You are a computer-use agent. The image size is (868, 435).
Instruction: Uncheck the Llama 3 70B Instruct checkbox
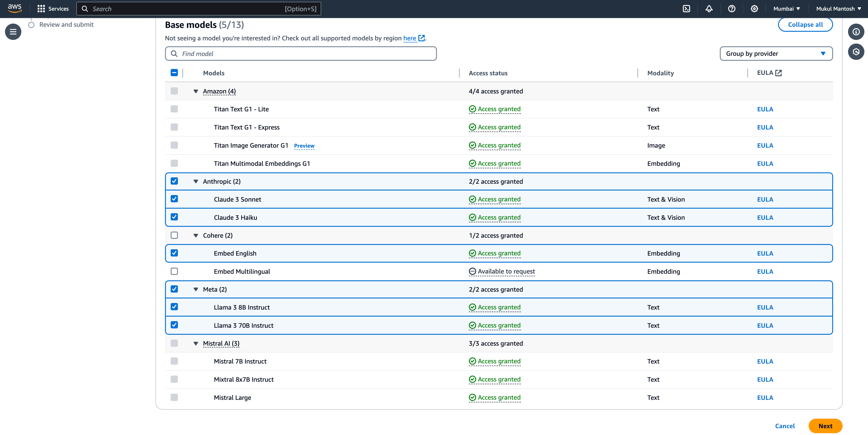(174, 325)
